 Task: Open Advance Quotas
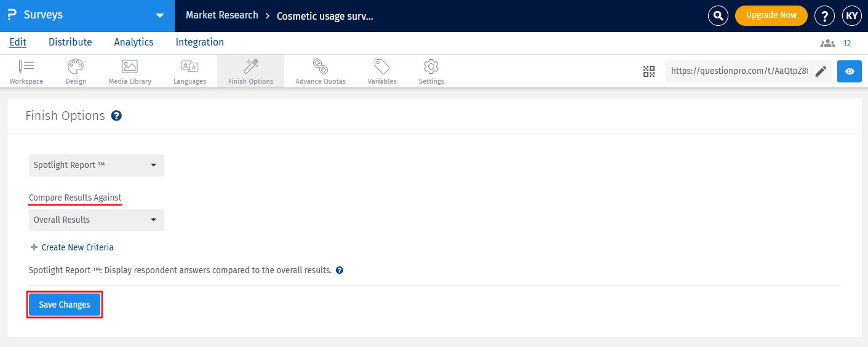pos(321,71)
